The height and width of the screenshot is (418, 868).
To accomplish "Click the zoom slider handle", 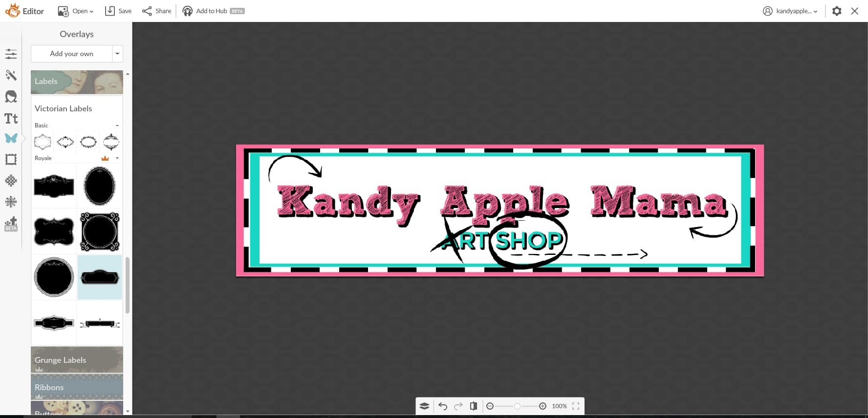I will (x=517, y=406).
